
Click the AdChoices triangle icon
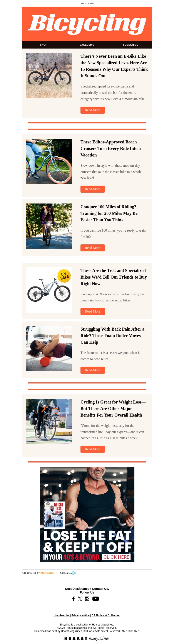[x=74, y=573]
